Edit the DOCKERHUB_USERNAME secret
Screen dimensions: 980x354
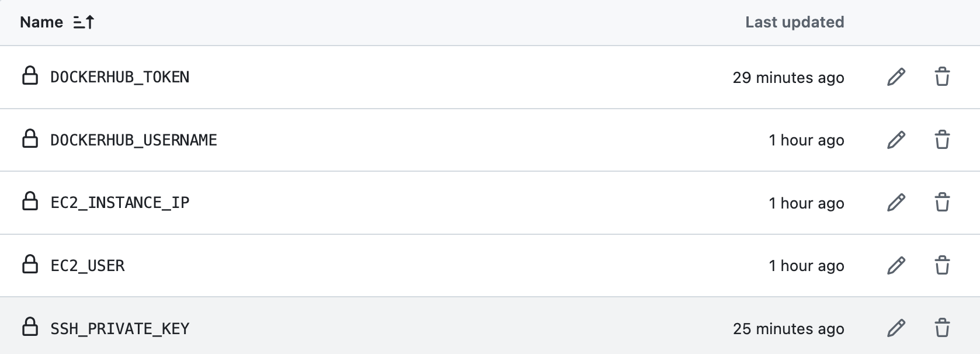coord(896,140)
